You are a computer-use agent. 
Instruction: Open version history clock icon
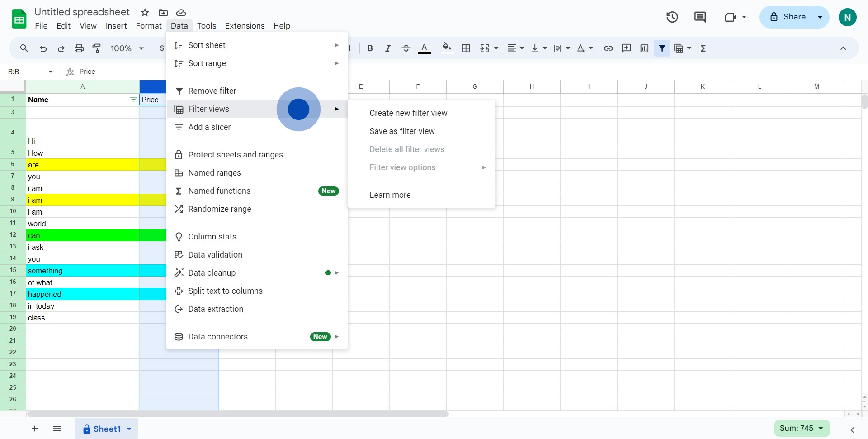[672, 17]
